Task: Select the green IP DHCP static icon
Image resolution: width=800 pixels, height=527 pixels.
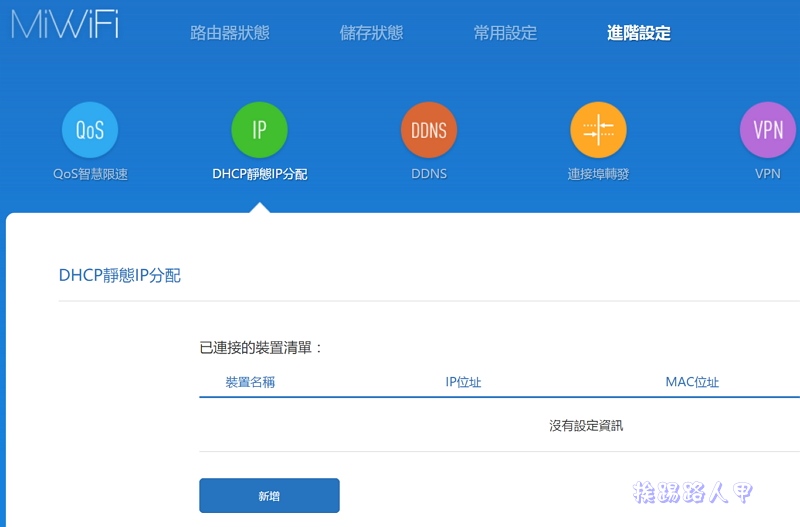Action: pyautogui.click(x=259, y=130)
